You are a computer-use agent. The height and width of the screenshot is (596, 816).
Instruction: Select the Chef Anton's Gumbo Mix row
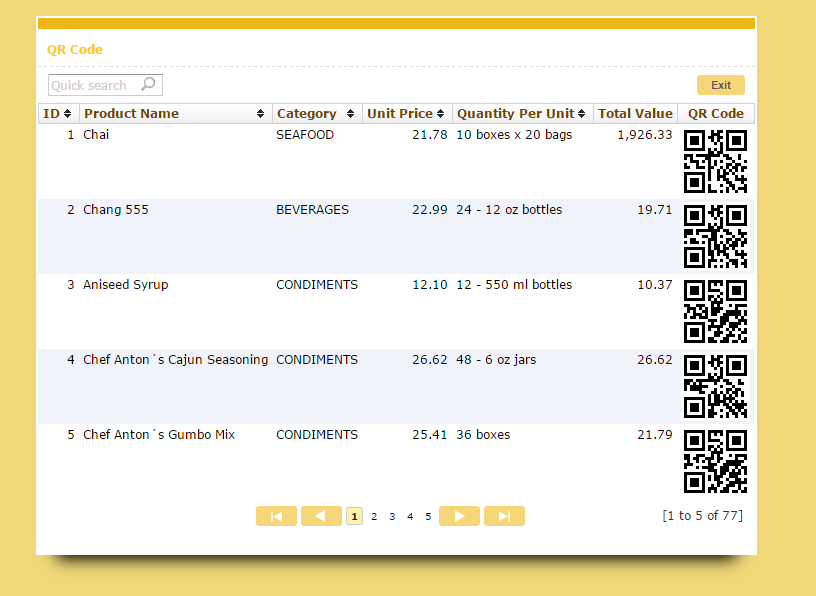coord(159,435)
